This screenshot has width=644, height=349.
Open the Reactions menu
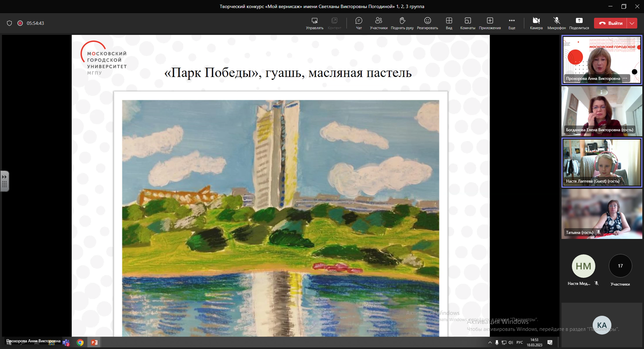point(427,23)
